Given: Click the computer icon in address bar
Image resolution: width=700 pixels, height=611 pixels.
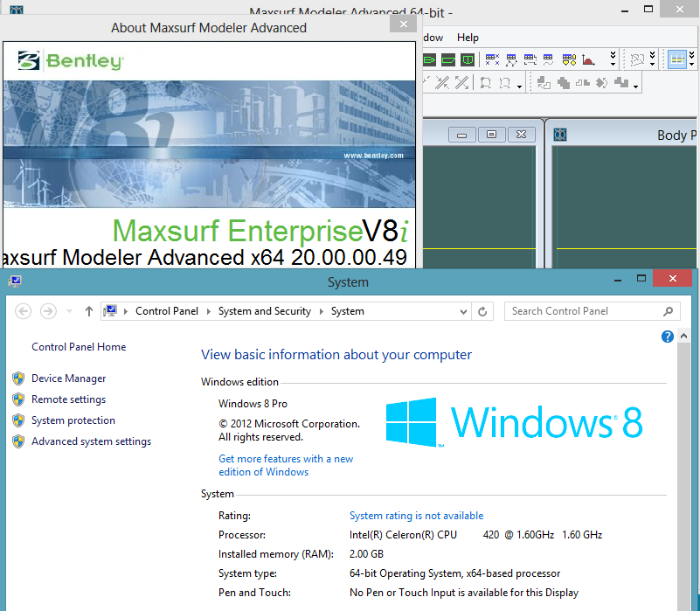Looking at the screenshot, I should tap(110, 311).
